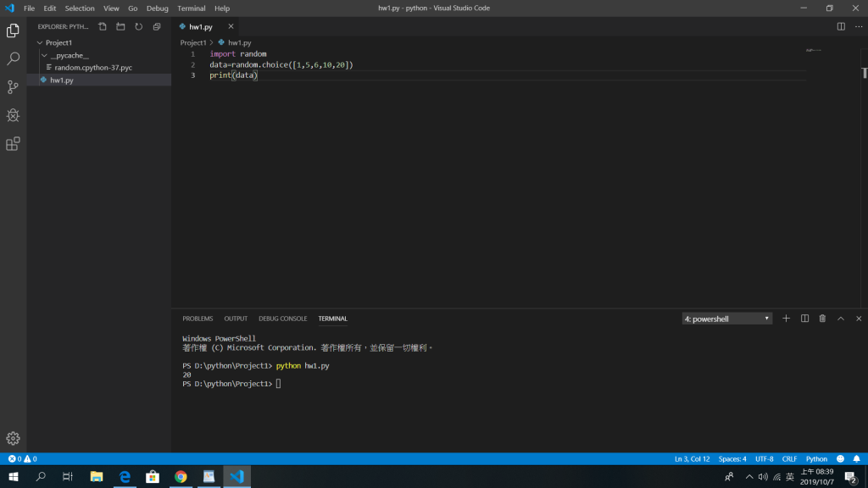
Task: Open the terminal selector dropdown 4: powershell
Action: 726,319
